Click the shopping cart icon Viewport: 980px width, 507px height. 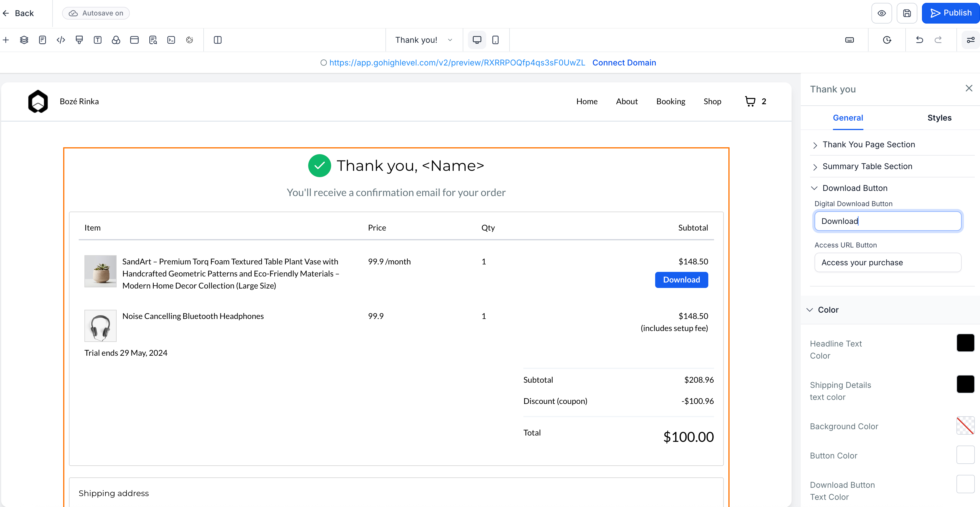coord(750,102)
